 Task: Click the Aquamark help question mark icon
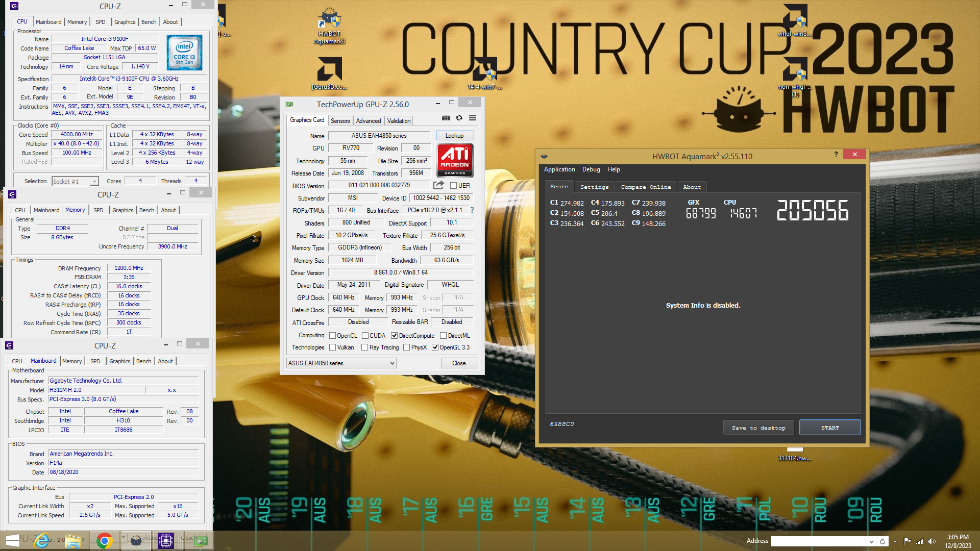point(836,154)
